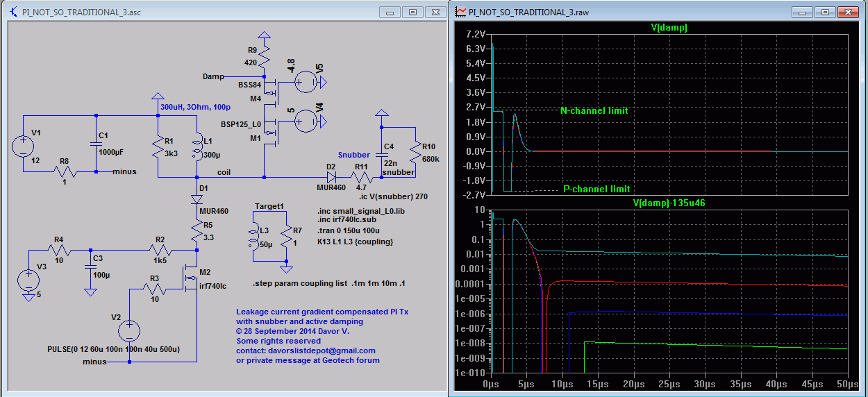This screenshot has height=397, width=868.
Task: Click the V(damp) trace label
Action: (669, 28)
